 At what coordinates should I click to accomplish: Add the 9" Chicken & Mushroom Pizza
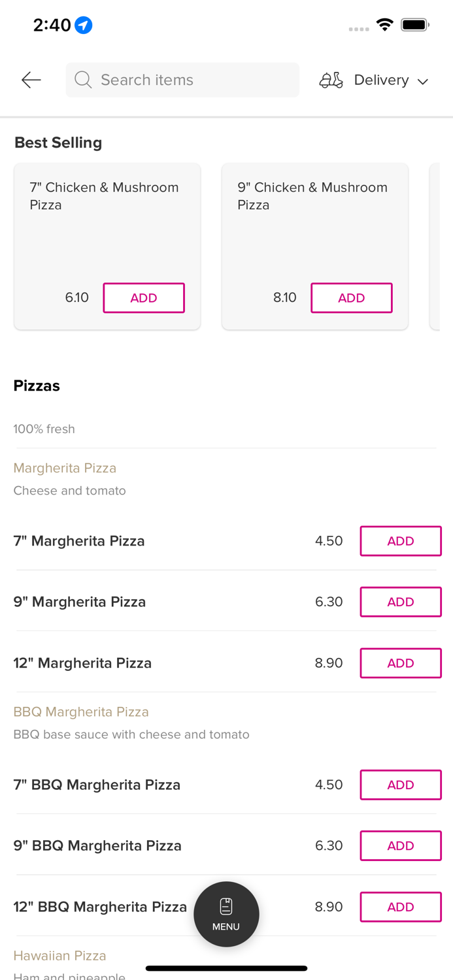click(x=352, y=297)
